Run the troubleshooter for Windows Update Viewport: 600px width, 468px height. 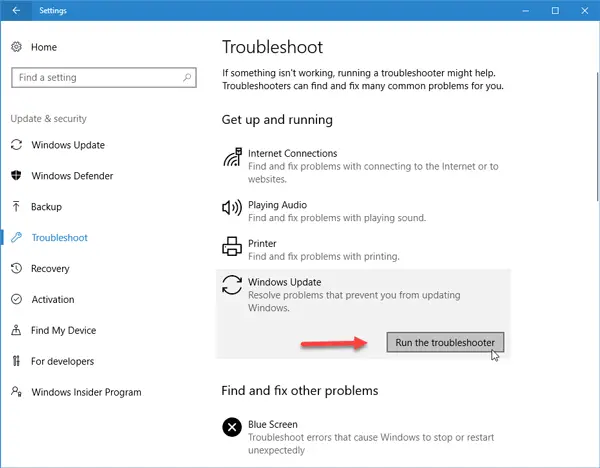coord(445,342)
